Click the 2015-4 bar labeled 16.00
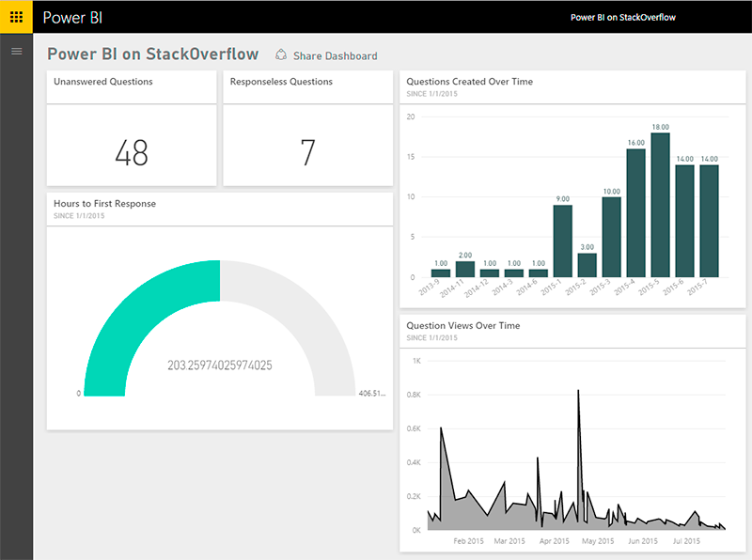Image resolution: width=752 pixels, height=560 pixels. [x=636, y=213]
